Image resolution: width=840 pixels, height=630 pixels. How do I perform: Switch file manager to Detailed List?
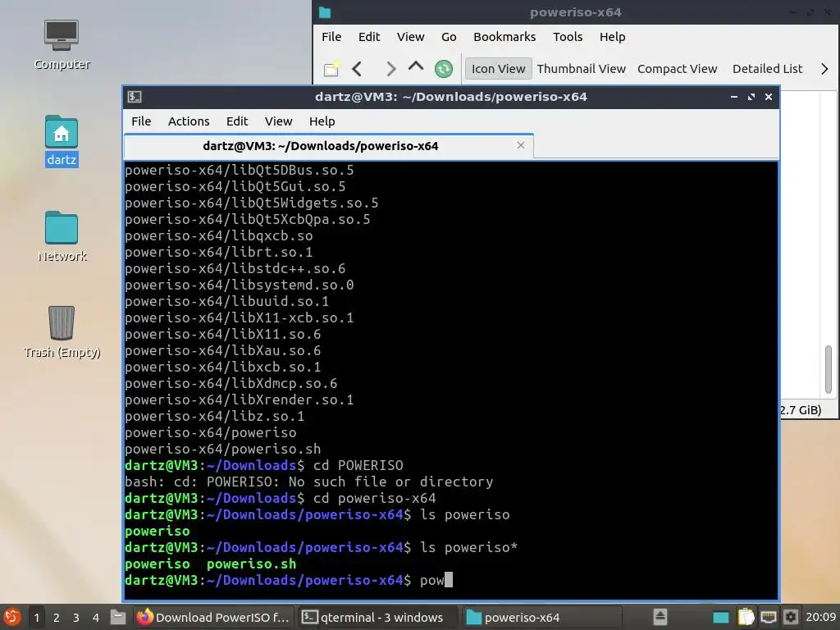[x=767, y=69]
